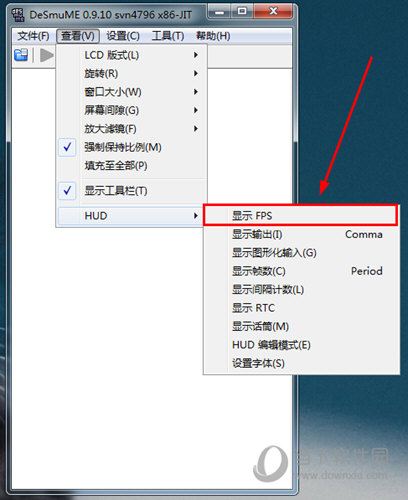Viewport: 408px width, 500px height.
Task: Expand the LCD 版式(L) submenu
Action: click(x=131, y=55)
